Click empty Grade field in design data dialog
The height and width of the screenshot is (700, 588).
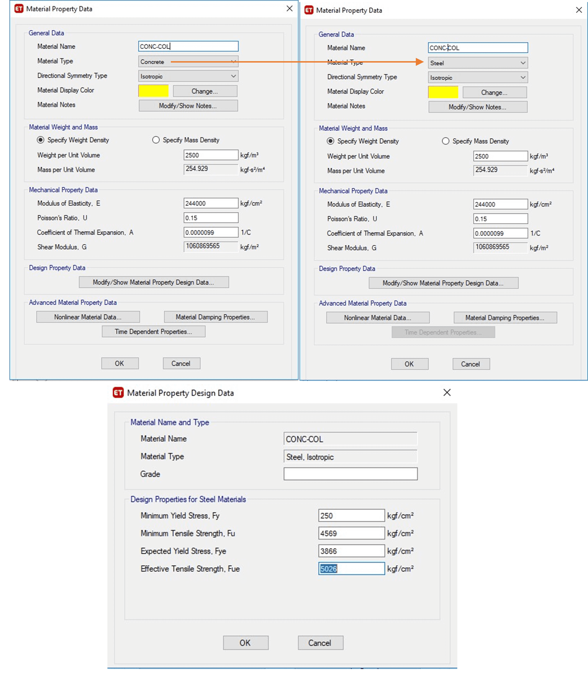point(351,474)
